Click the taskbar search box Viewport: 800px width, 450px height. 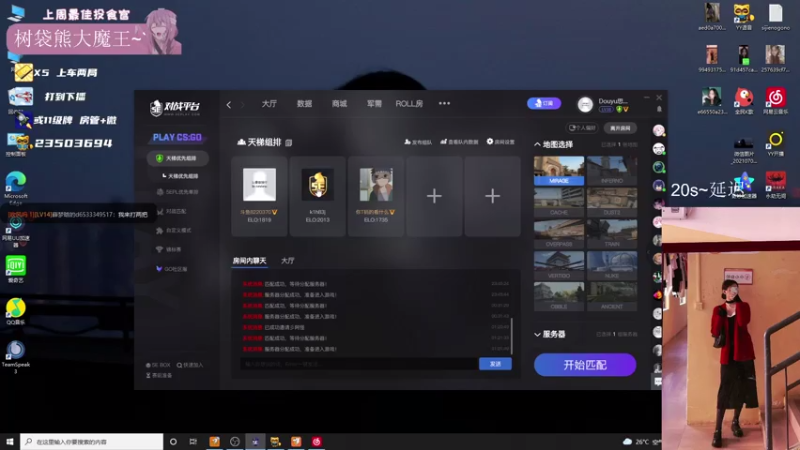click(x=91, y=441)
